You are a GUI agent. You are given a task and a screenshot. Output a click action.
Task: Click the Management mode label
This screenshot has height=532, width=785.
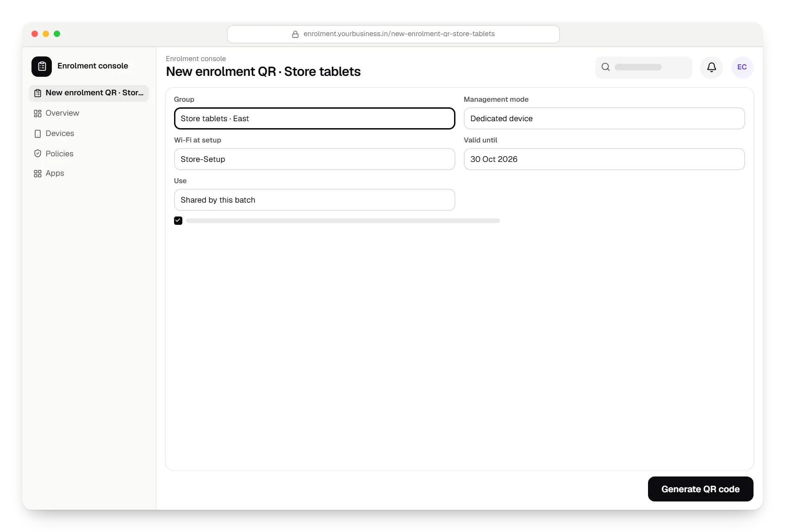point(496,99)
